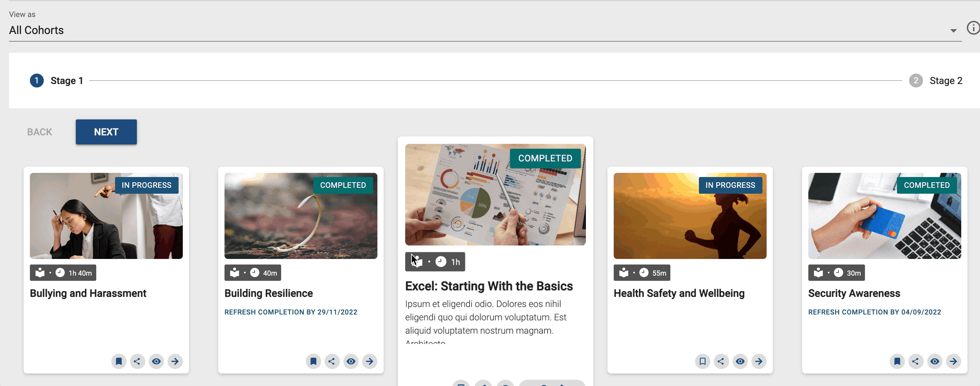Click the Security Awareness title
The height and width of the screenshot is (386, 980).
tap(854, 293)
